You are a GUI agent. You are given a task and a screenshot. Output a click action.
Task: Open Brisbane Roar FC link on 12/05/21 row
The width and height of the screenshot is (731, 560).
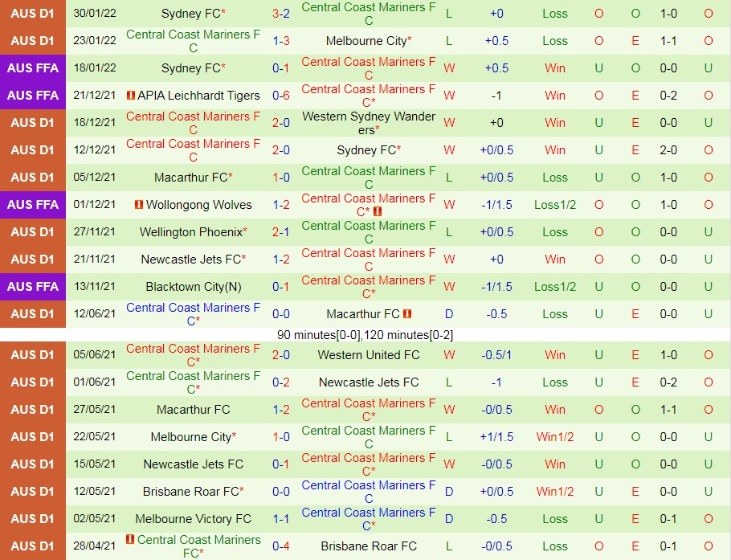click(191, 492)
